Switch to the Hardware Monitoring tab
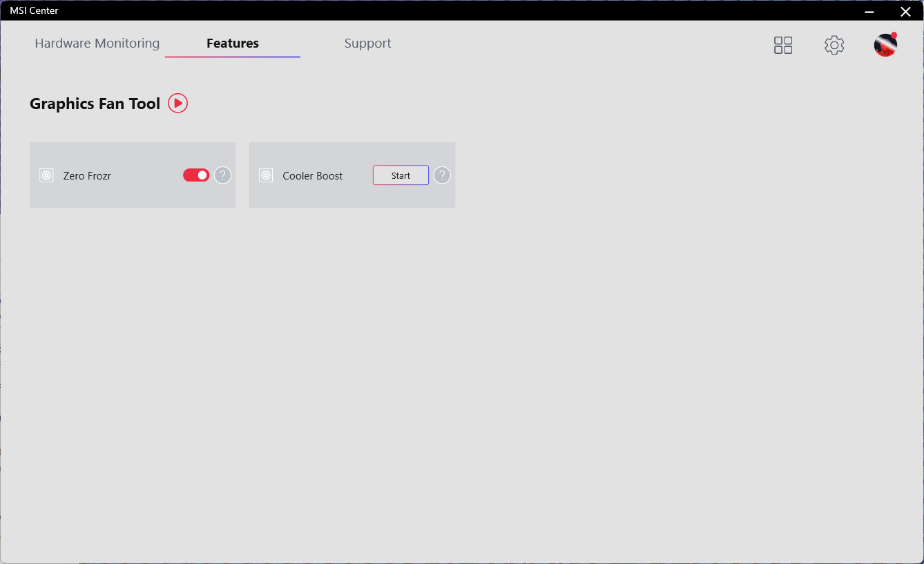This screenshot has height=564, width=924. click(97, 43)
